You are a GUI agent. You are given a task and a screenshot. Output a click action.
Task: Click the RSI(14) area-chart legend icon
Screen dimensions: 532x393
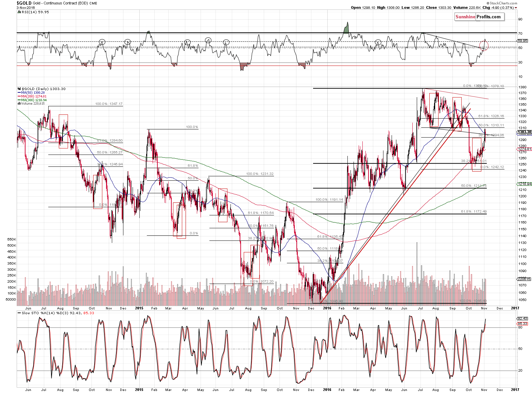[19, 12]
